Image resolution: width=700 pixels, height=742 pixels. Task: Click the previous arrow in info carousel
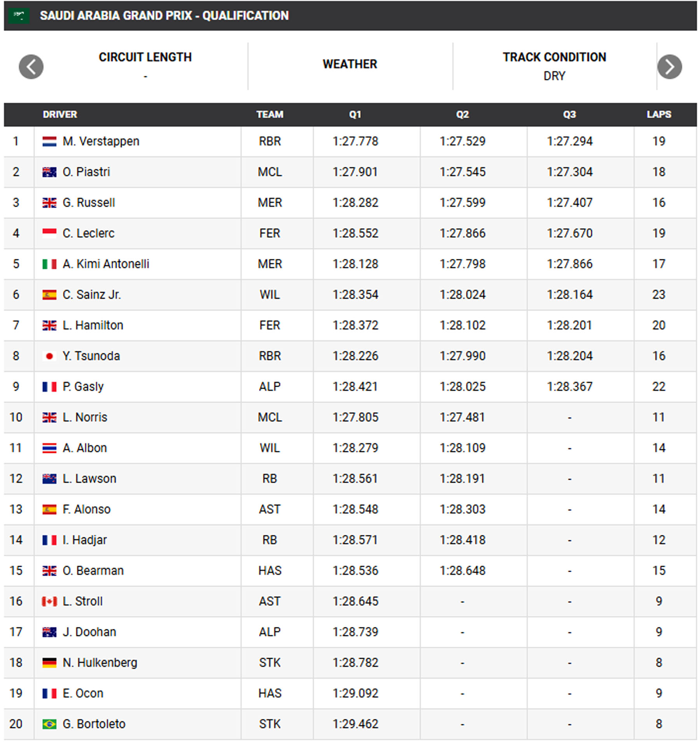(x=31, y=66)
